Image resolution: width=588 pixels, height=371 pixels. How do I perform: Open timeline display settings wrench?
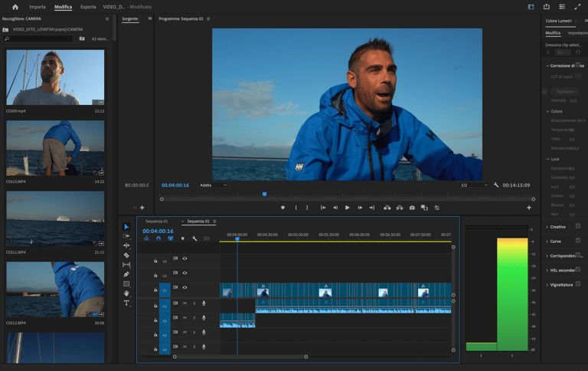click(x=194, y=238)
